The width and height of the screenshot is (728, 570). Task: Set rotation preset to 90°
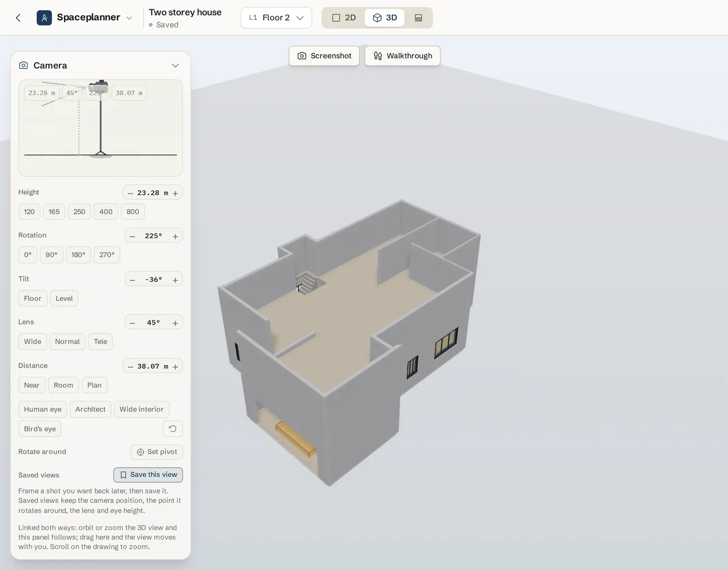point(51,255)
